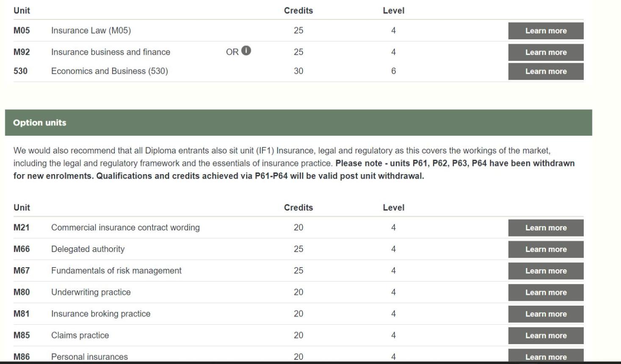Click the Claims practice unit title
This screenshot has height=364, width=621.
pos(80,335)
